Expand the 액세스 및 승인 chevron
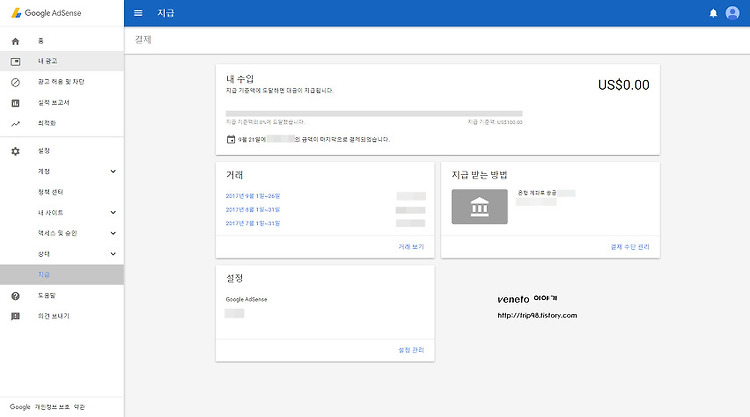 click(113, 233)
